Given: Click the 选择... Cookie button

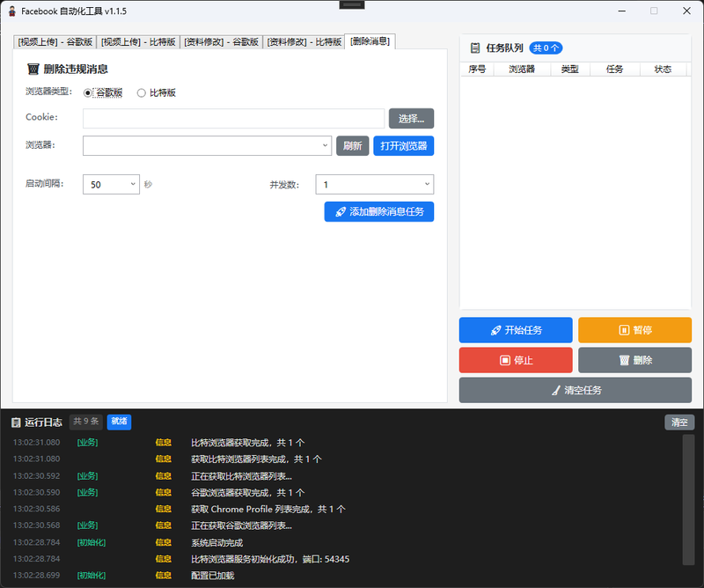Looking at the screenshot, I should pos(411,119).
